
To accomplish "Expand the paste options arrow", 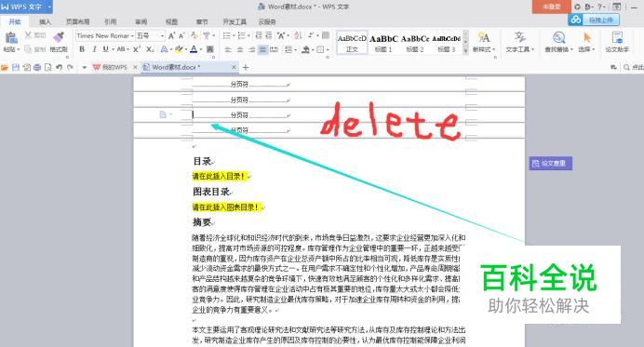I will pos(19,49).
